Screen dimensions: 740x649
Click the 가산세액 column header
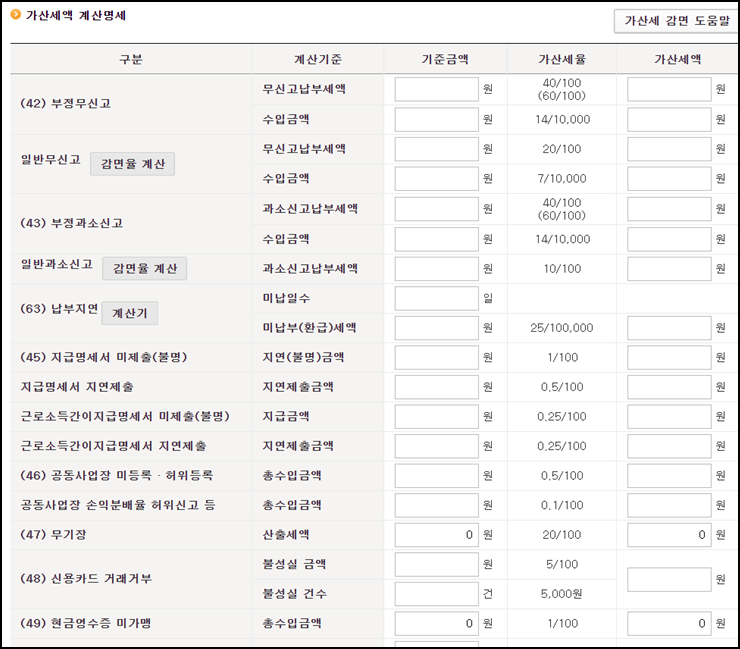[677, 59]
